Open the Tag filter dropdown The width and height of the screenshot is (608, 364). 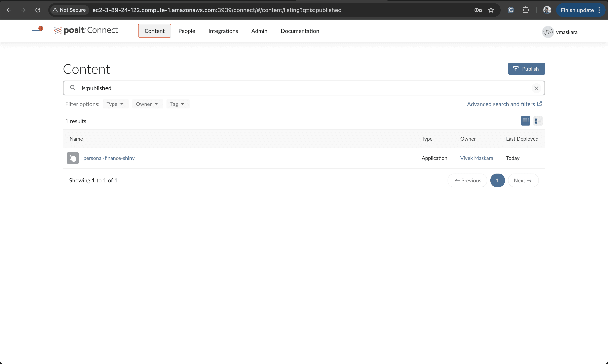pos(178,104)
